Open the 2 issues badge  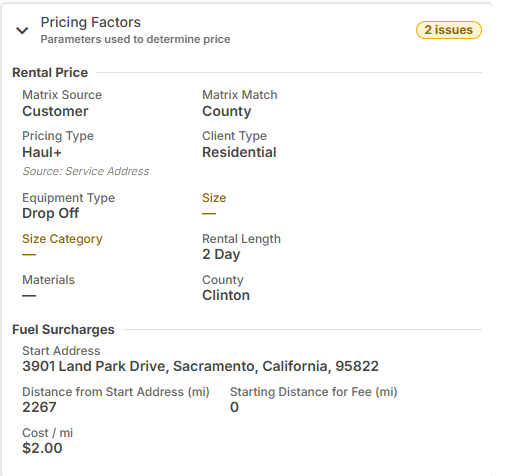point(449,30)
